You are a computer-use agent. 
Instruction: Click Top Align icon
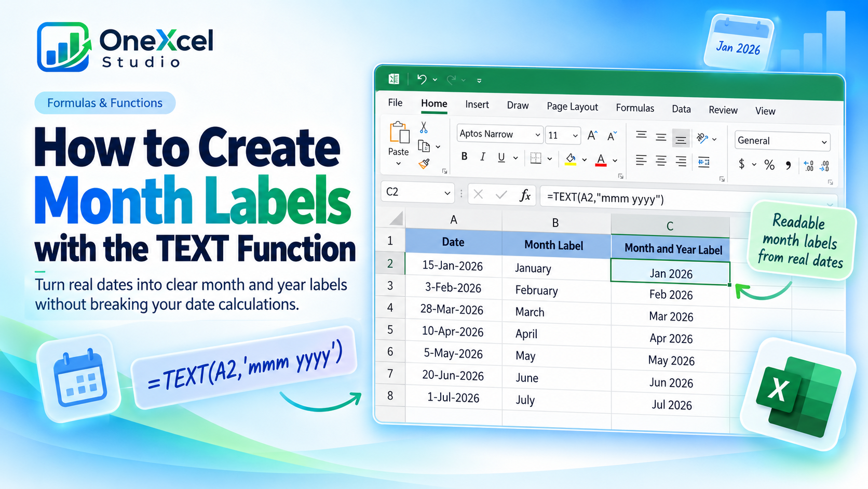[x=641, y=135]
